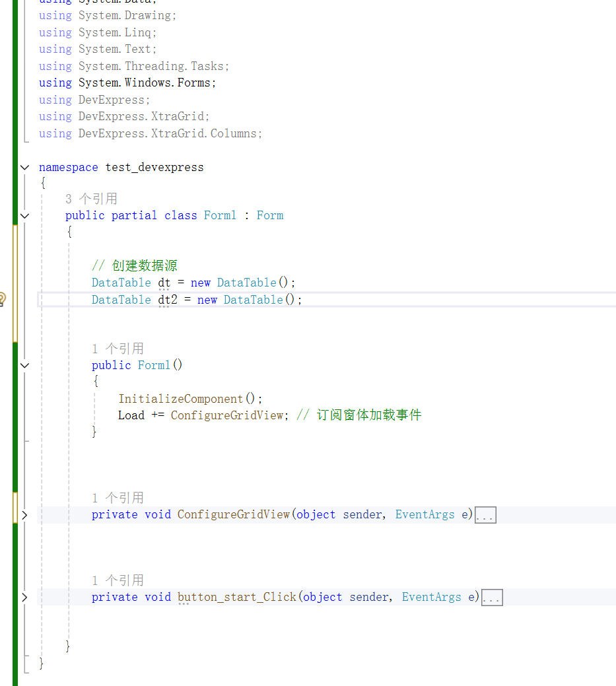Collapse the public Form1() constructor

25,365
